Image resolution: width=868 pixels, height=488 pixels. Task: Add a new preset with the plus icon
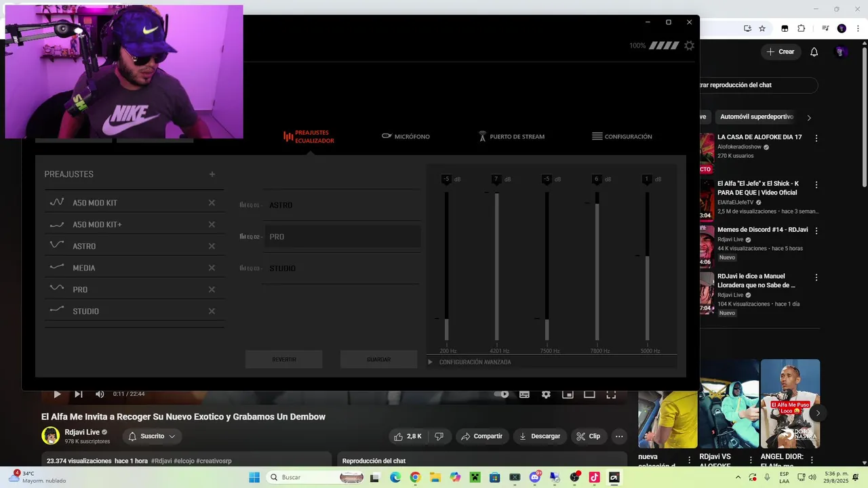point(212,174)
